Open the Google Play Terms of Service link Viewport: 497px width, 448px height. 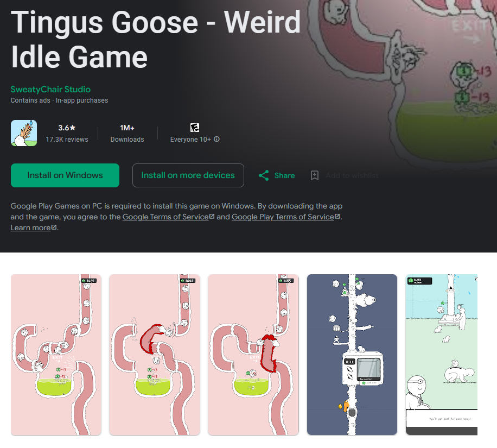[x=283, y=217]
